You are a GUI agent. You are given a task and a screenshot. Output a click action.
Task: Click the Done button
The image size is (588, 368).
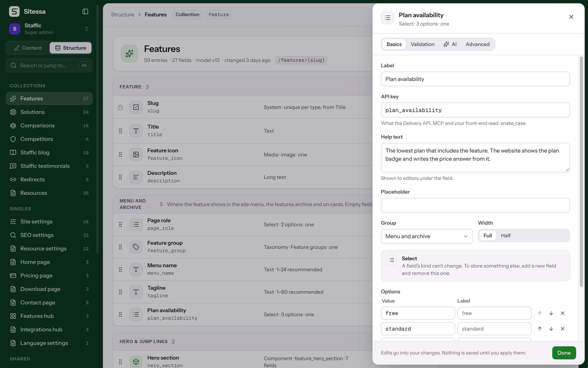[564, 353]
